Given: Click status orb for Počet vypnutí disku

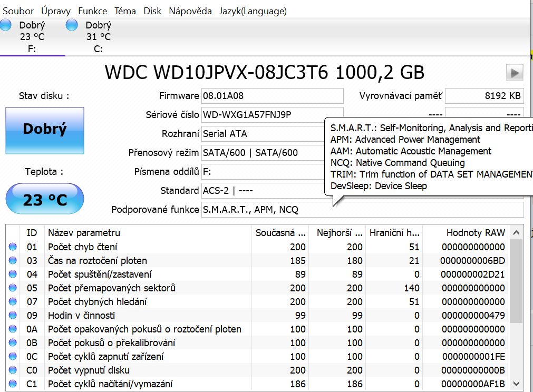Looking at the screenshot, I should (x=13, y=370).
